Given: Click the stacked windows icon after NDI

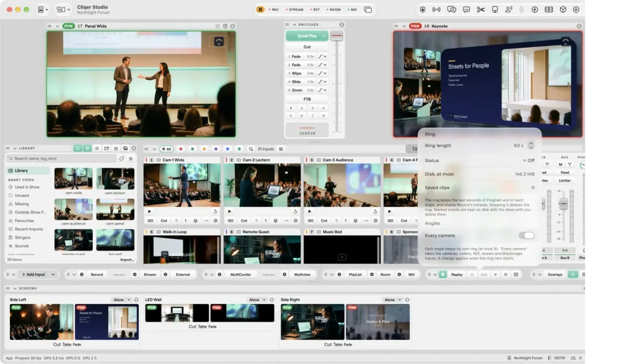Looking at the screenshot, I should [x=367, y=10].
